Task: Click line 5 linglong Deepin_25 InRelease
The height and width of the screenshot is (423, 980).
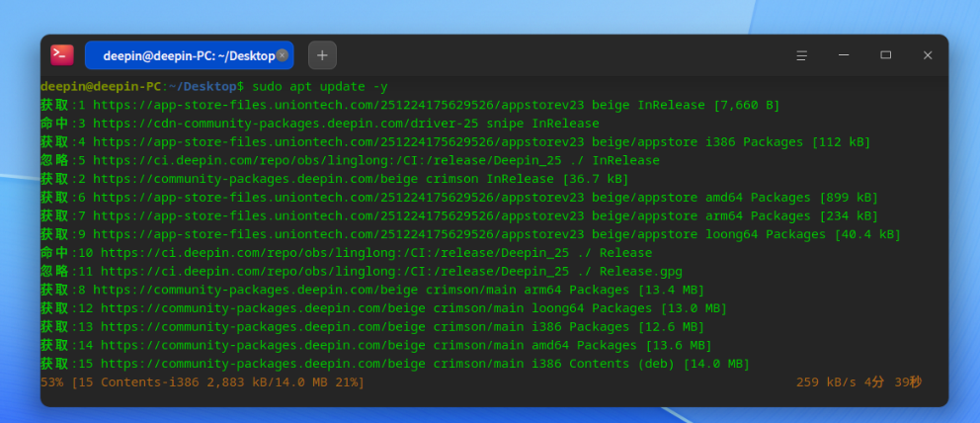Action: click(350, 160)
